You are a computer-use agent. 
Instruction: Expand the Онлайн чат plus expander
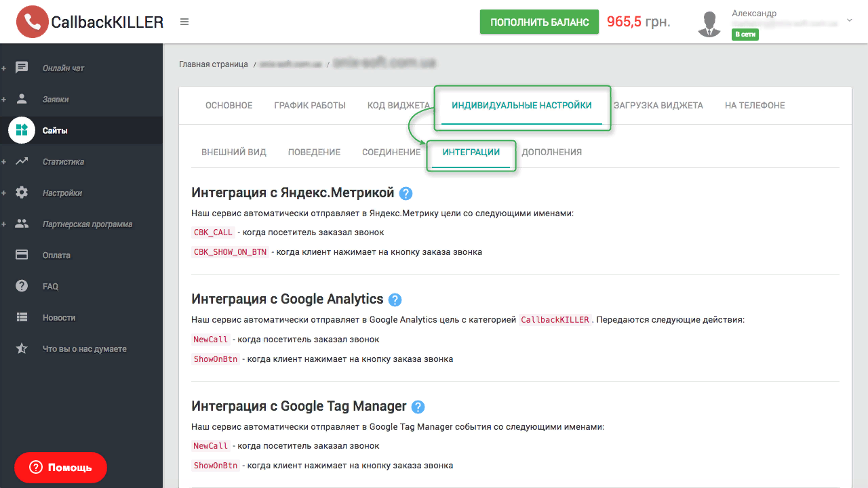[3, 68]
